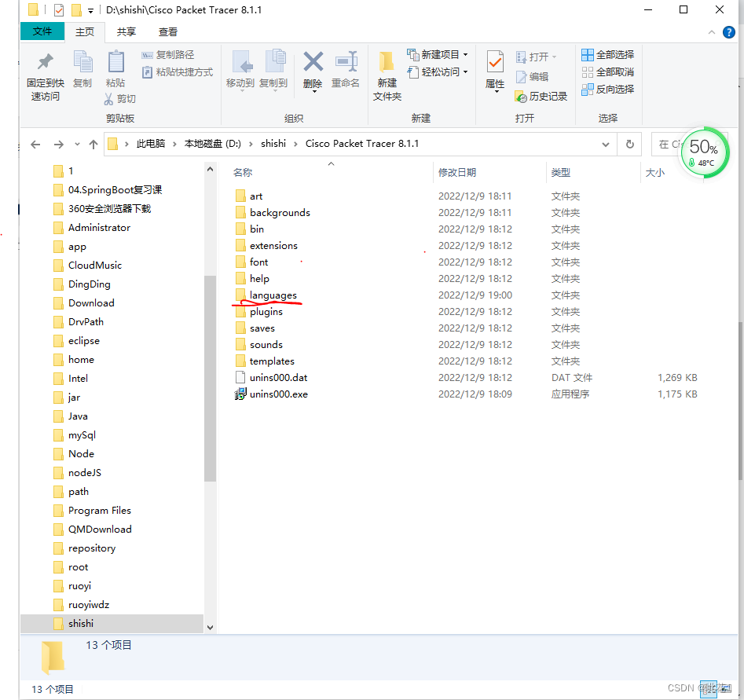The image size is (744, 700).
Task: Click New folder (新建文件夹) icon
Action: pos(387,62)
